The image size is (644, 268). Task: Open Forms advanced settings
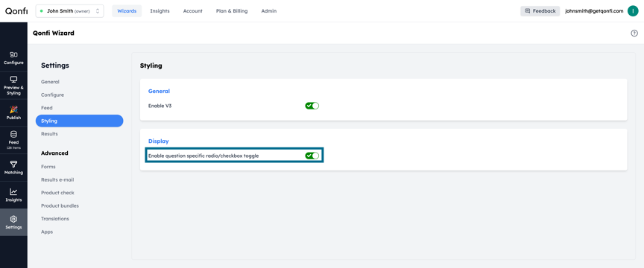[48, 167]
